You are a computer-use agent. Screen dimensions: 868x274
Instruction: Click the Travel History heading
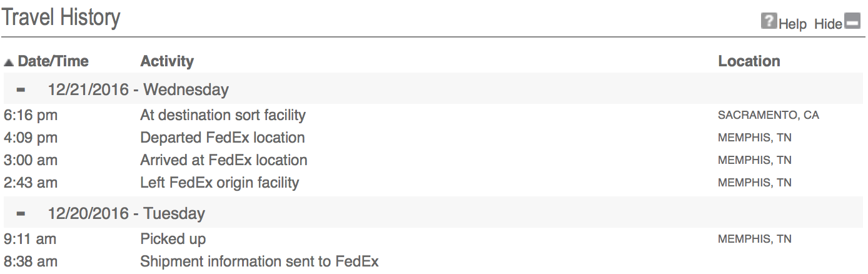61,17
